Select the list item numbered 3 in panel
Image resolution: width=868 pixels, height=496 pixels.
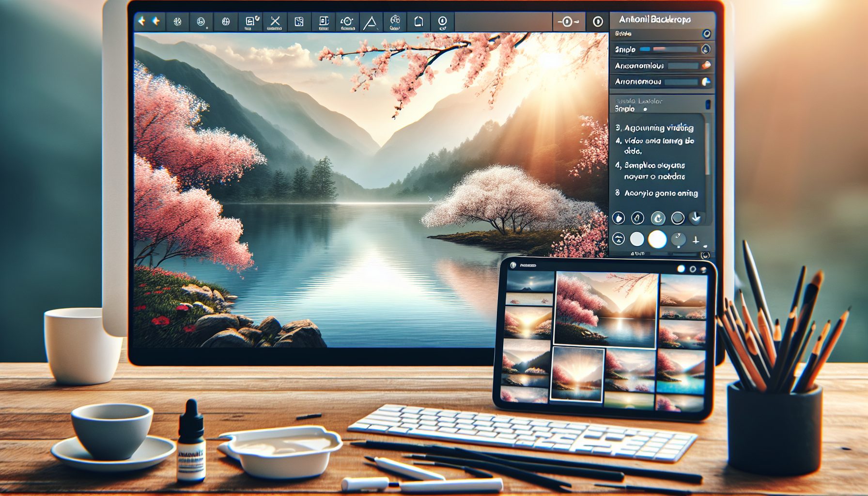[654, 128]
